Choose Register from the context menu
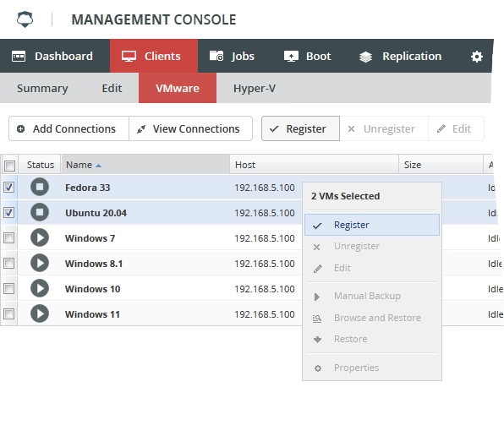This screenshot has width=504, height=436. (372, 225)
